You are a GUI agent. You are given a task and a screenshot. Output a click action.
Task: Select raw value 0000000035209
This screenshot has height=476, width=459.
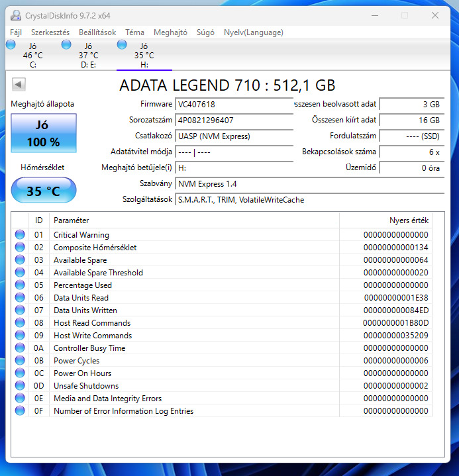396,336
